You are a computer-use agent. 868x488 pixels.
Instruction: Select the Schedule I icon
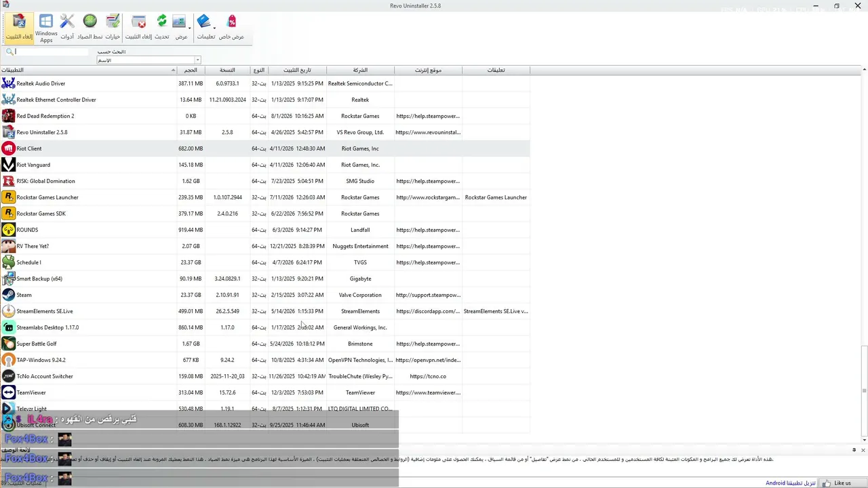pyautogui.click(x=8, y=262)
